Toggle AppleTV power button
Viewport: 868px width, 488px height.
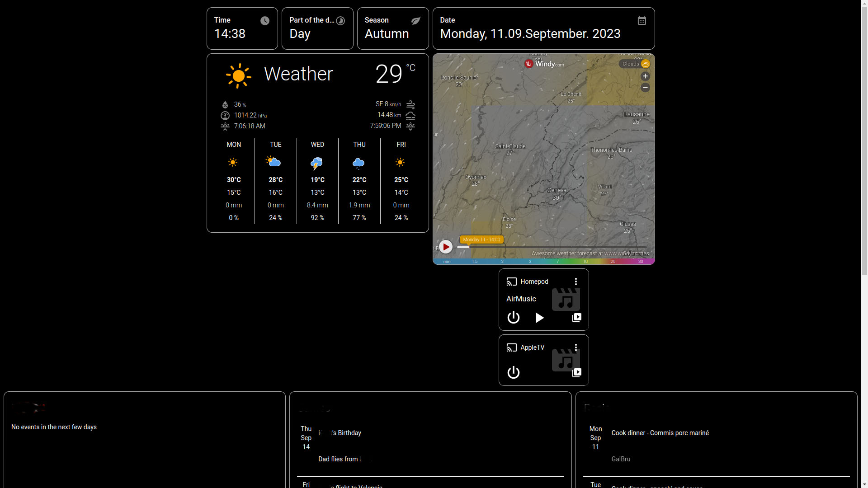(x=513, y=373)
